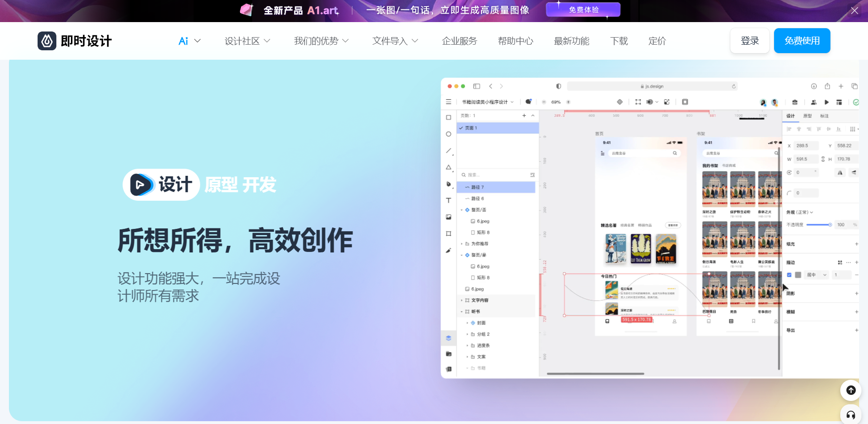Select the ellipse tool in the mockup toolbar
The image size is (868, 424).
coord(449,134)
